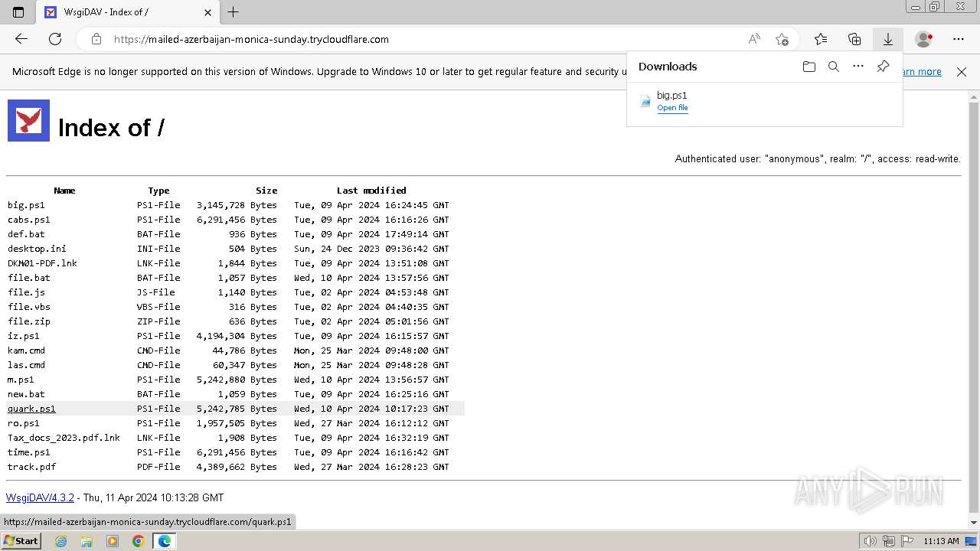Open the desktop.ini file link

click(x=37, y=249)
